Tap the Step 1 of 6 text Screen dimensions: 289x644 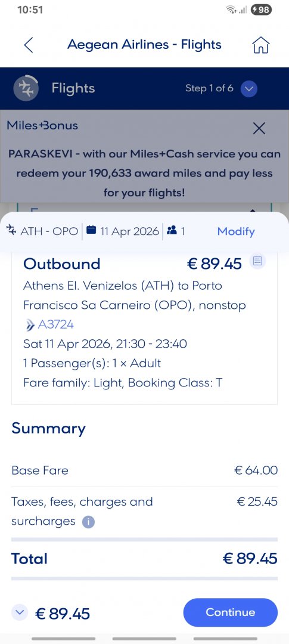pos(209,88)
